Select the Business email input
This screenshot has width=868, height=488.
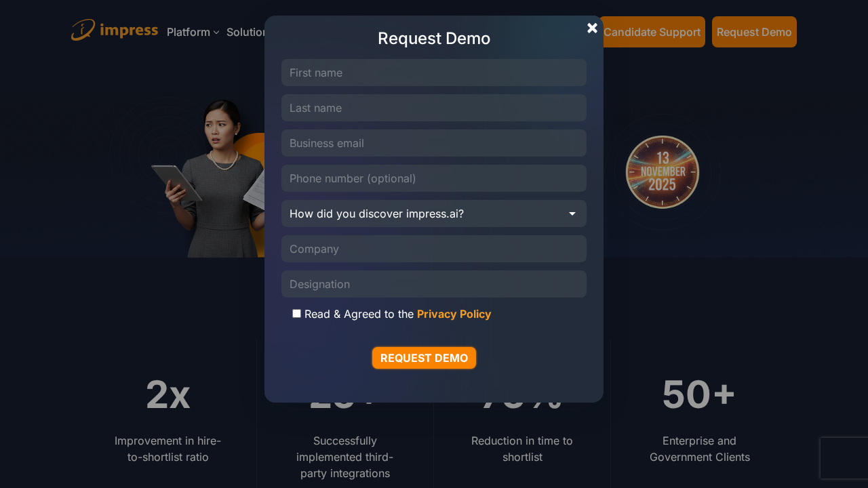pos(433,143)
